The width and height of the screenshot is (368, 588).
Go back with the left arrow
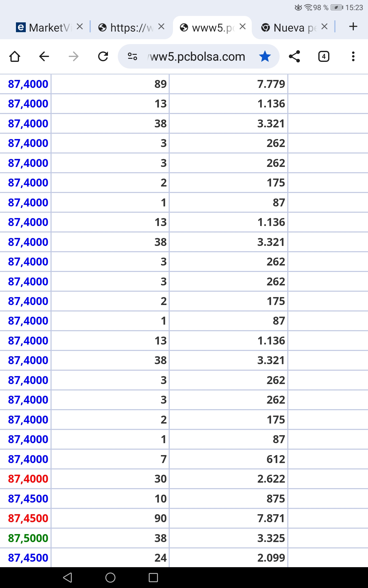(44, 57)
